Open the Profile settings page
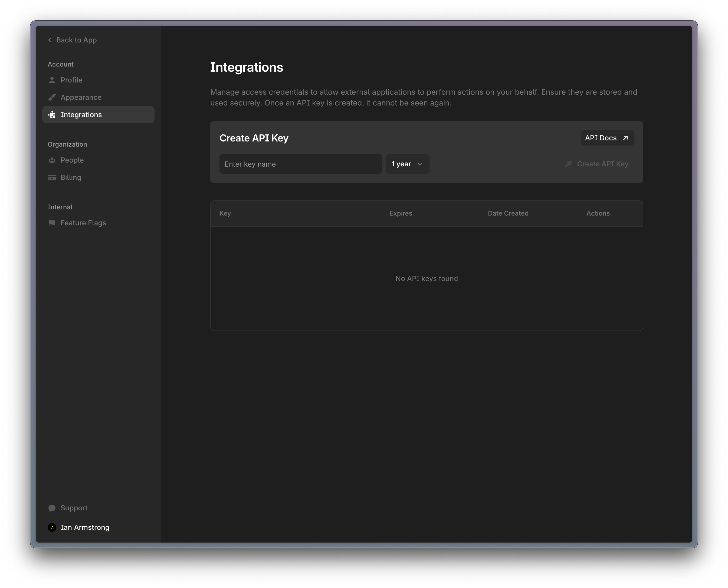This screenshot has height=588, width=728. (x=98, y=80)
